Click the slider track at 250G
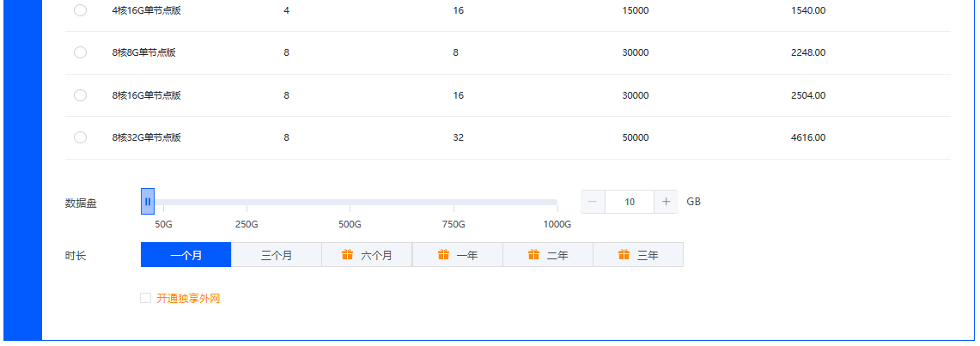The width and height of the screenshot is (980, 346). click(247, 203)
